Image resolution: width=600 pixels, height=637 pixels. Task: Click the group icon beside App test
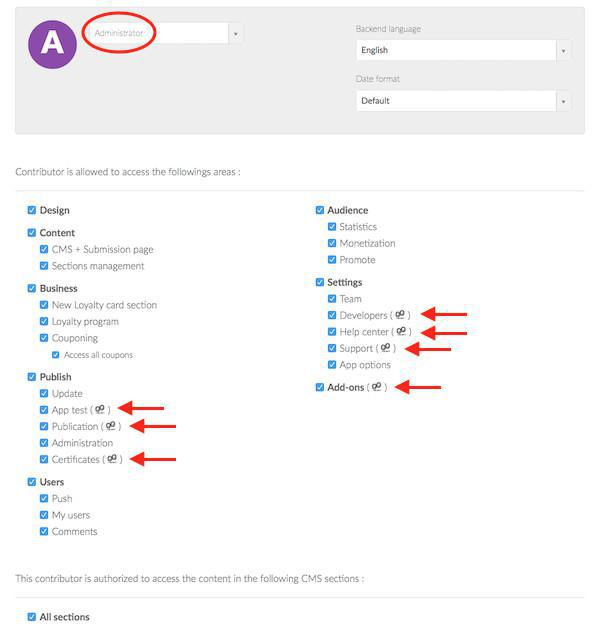pyautogui.click(x=100, y=409)
